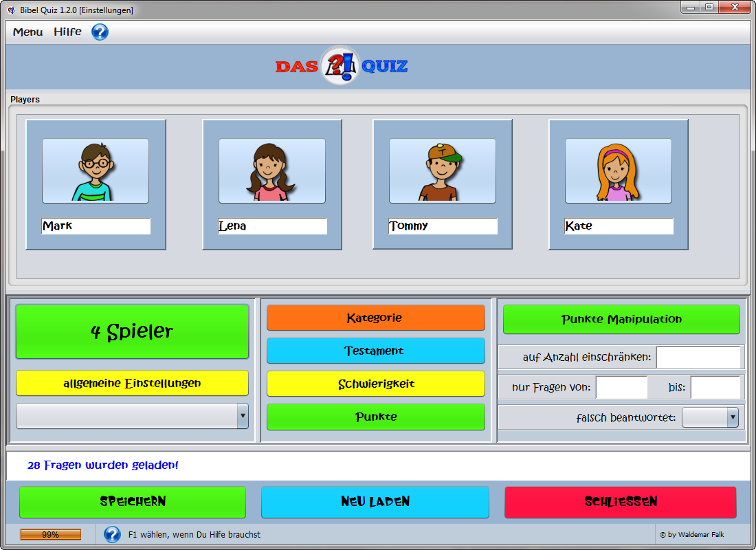The image size is (756, 550).
Task: Open the falsch beantwortet dropdown
Action: click(732, 417)
